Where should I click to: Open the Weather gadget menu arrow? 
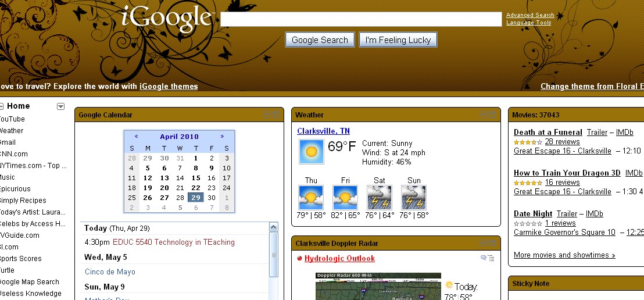coord(484,115)
